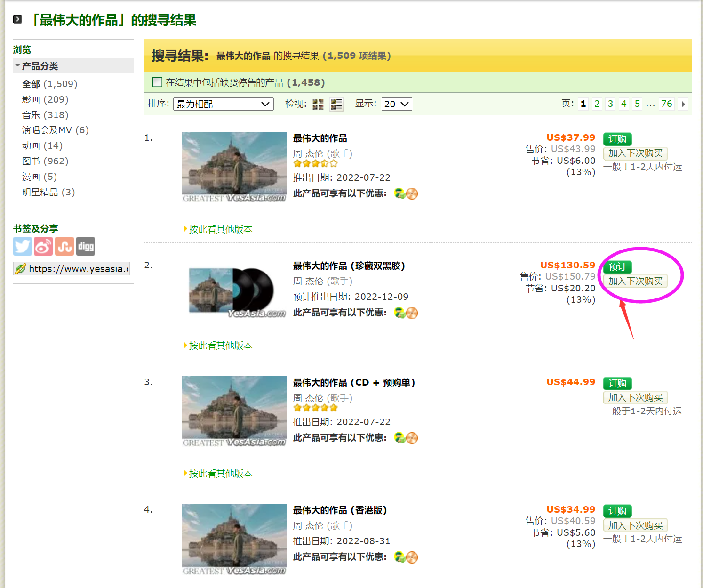The width and height of the screenshot is (703, 588).
Task: Switch to list view using the list-view icon
Action: point(336,104)
